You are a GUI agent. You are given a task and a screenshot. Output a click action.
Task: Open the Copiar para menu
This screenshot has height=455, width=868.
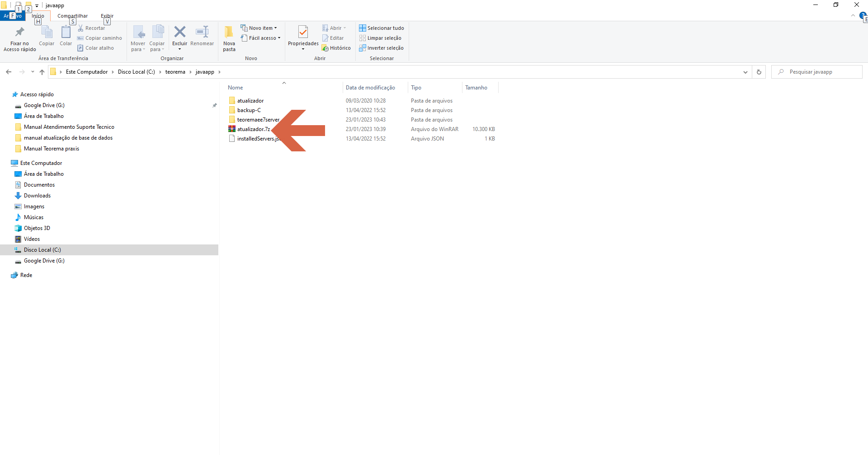157,39
